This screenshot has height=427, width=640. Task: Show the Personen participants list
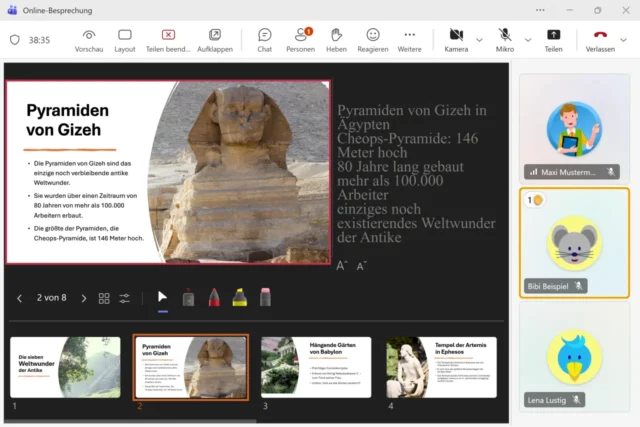point(301,41)
